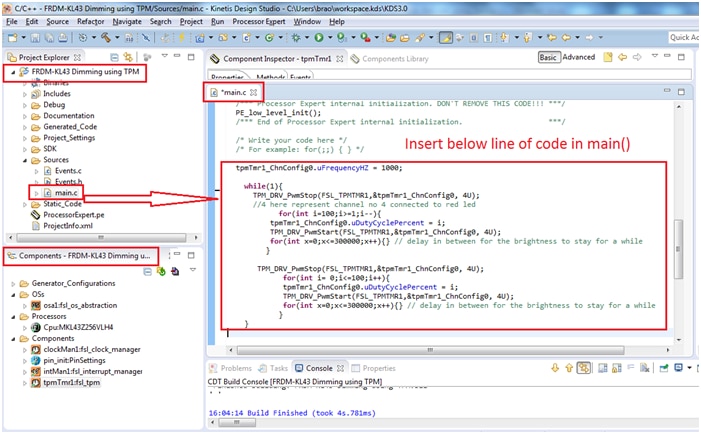The image size is (701, 434).
Task: Click Link with Editor icon in Project Explorer
Action: [x=130, y=58]
